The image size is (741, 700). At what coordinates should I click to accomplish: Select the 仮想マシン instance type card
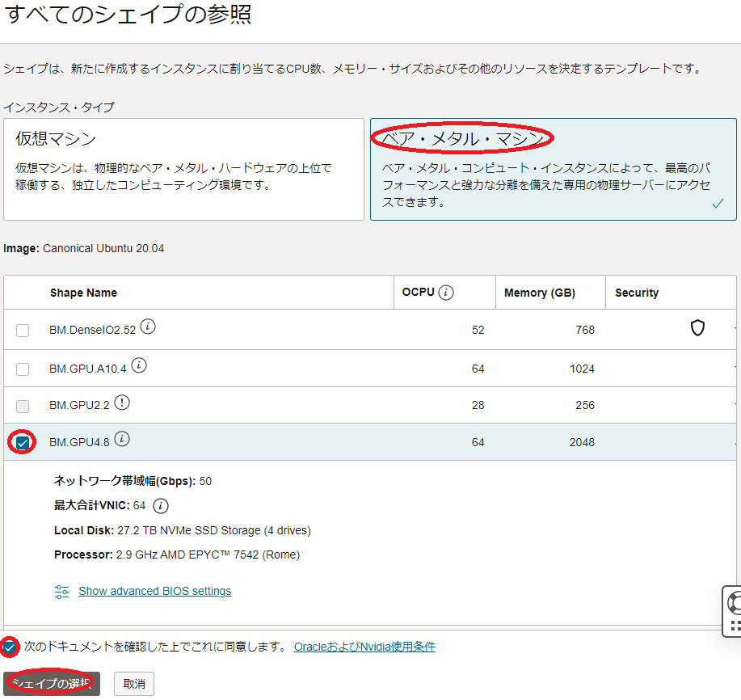click(183, 170)
